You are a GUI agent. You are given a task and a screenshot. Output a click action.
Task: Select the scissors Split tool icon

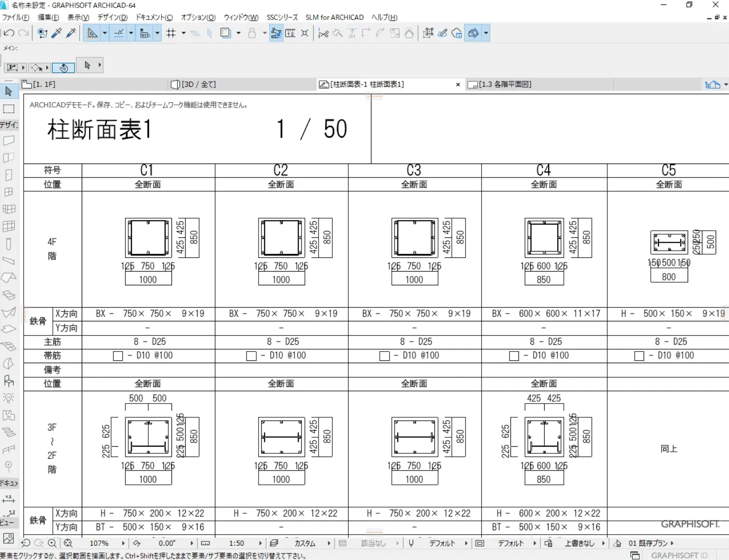pos(323,33)
